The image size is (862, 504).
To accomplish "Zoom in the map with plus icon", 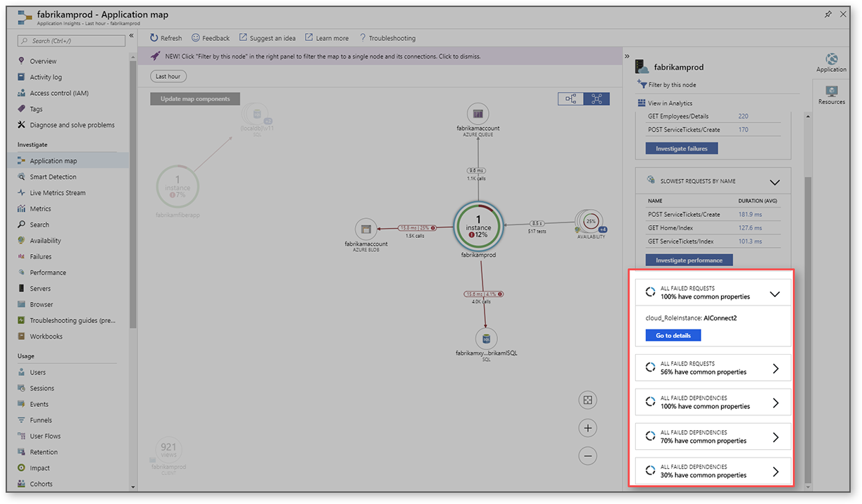I will pyautogui.click(x=588, y=428).
